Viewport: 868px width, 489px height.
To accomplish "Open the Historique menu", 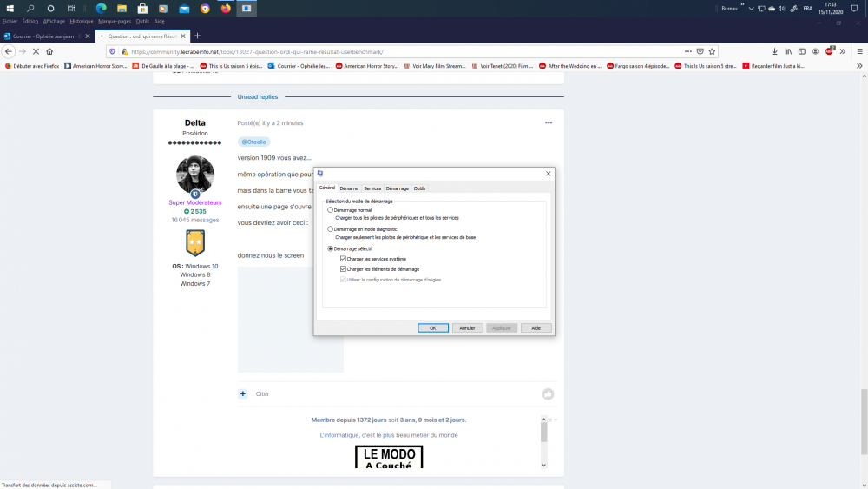I will [82, 21].
